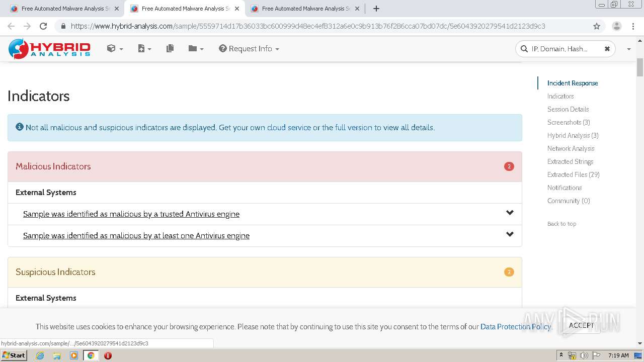The height and width of the screenshot is (362, 644).
Task: Click the Malicious Indicators count badge
Action: tap(509, 166)
